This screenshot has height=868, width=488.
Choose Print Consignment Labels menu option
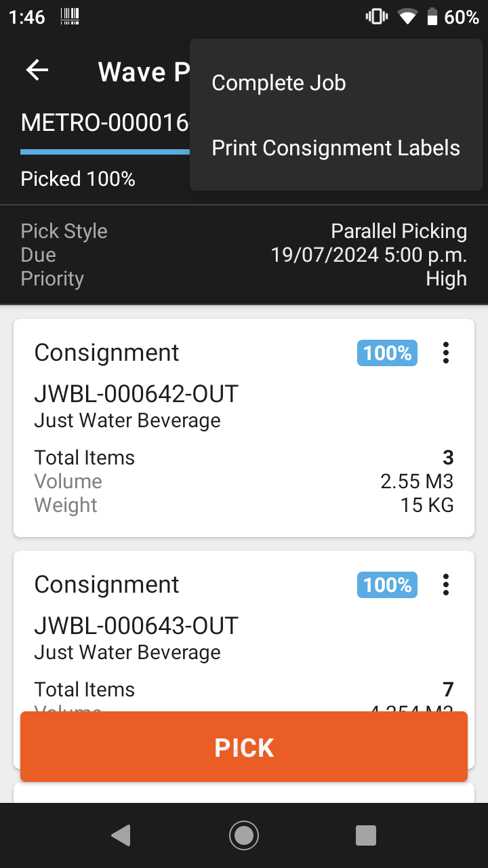pos(336,149)
